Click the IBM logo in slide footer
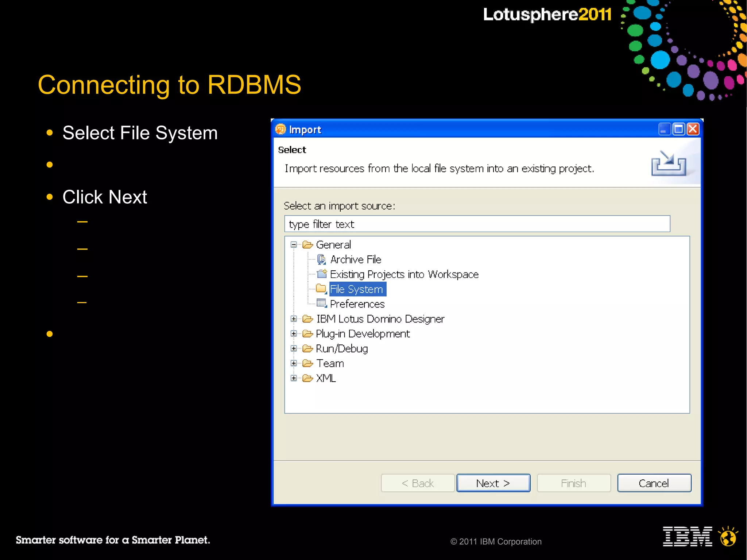Image resolution: width=747 pixels, height=560 pixels. tap(688, 536)
